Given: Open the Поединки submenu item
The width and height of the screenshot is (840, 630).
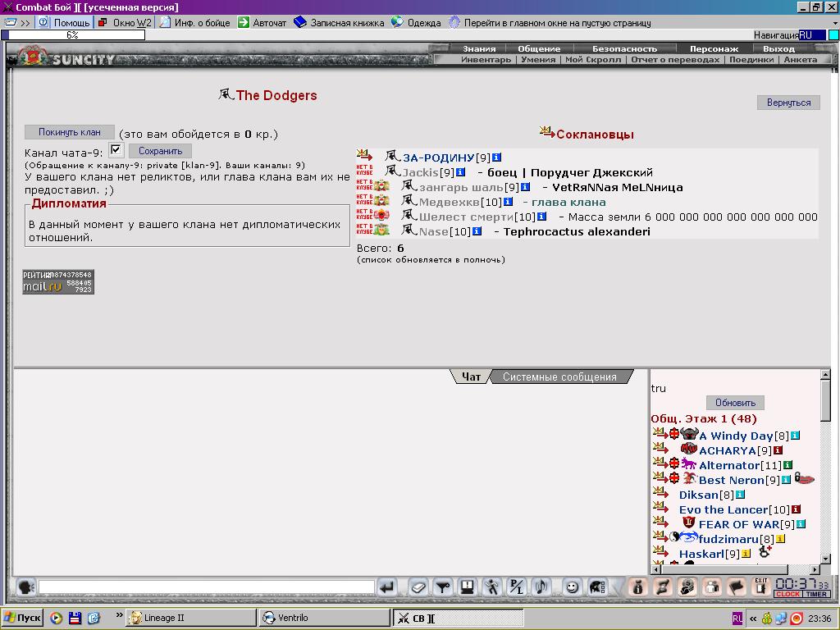Looking at the screenshot, I should coord(751,59).
